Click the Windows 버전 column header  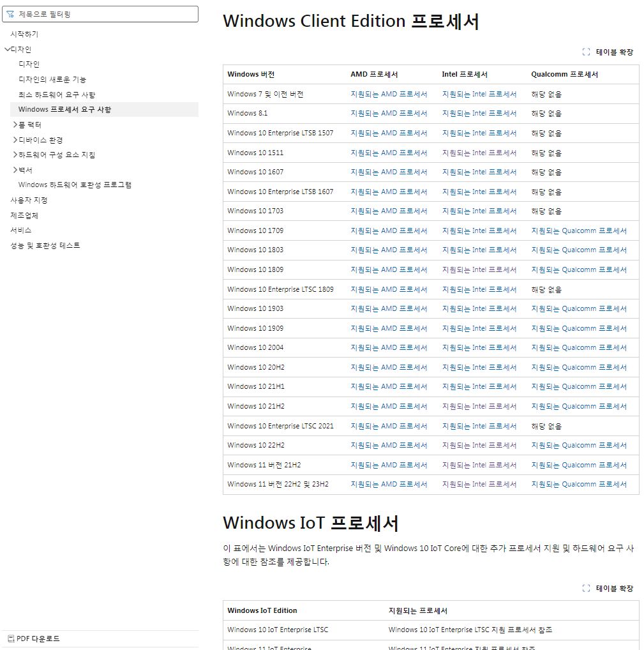251,74
